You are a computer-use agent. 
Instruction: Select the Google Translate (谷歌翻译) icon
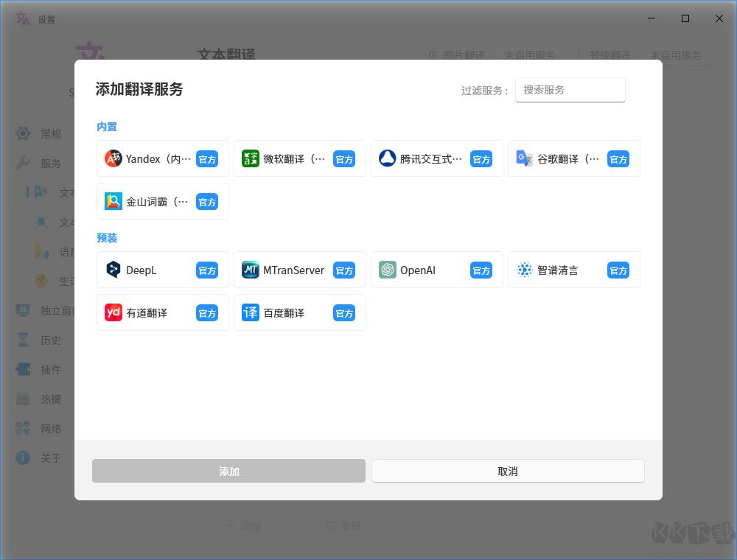(524, 159)
